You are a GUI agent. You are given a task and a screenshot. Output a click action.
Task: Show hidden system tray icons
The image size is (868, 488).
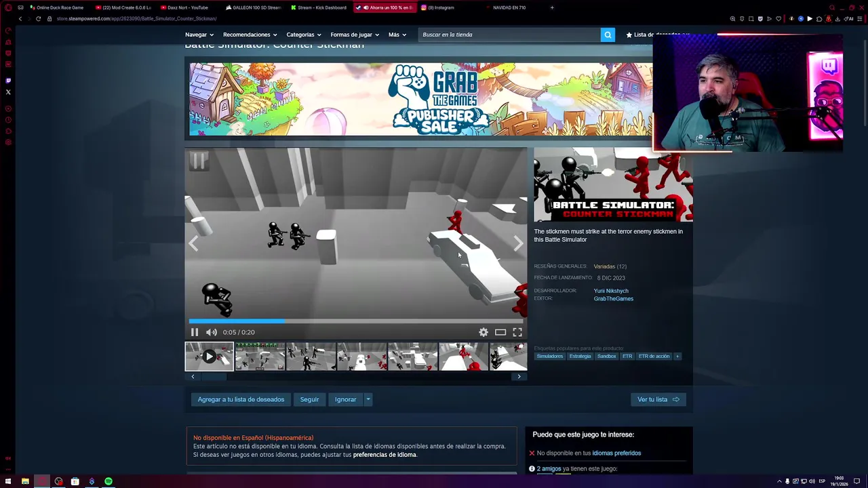[x=779, y=481]
